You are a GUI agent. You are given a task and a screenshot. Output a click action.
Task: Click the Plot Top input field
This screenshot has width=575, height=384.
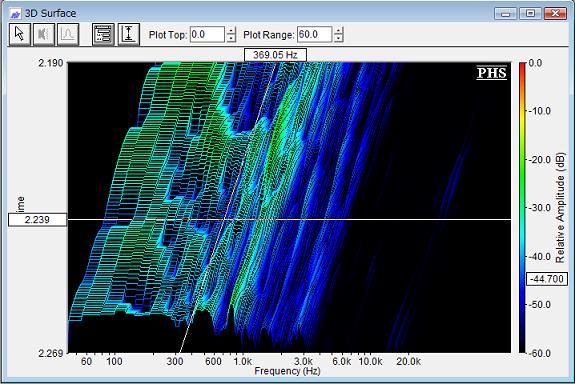207,34
